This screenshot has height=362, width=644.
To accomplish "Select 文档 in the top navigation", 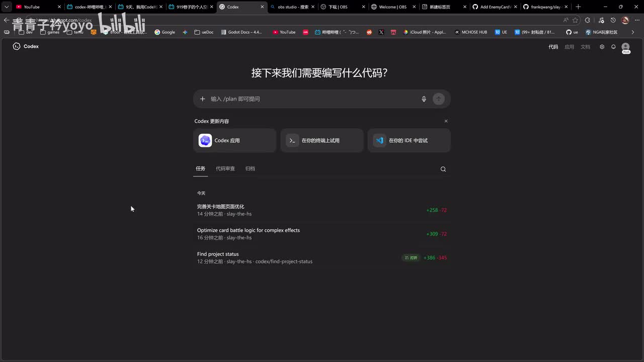I will [x=585, y=47].
